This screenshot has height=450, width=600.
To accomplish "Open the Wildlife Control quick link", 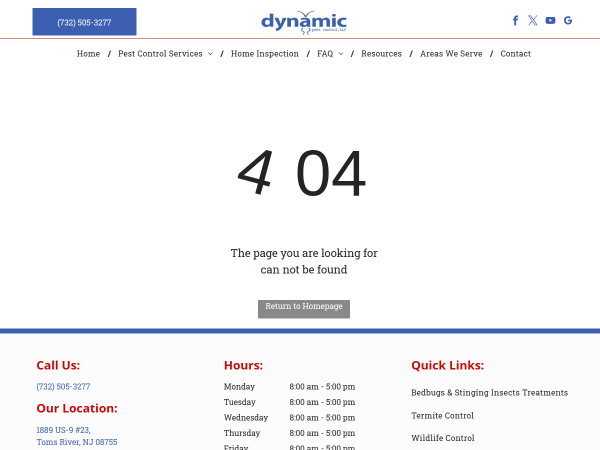I will [443, 438].
